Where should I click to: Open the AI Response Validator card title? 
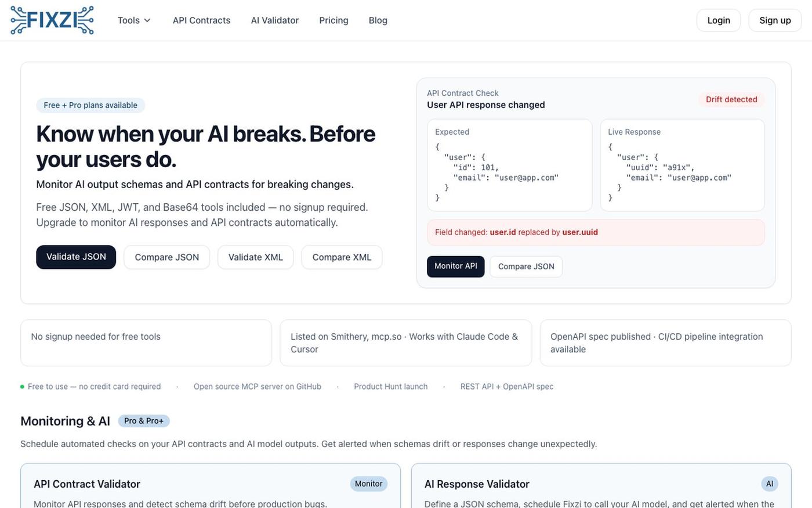(x=477, y=484)
